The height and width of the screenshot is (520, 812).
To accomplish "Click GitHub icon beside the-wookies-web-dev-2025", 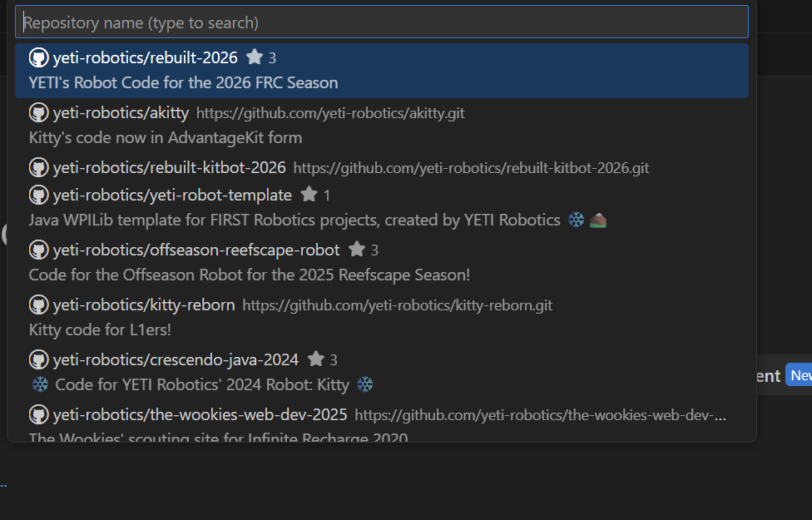I will click(38, 414).
